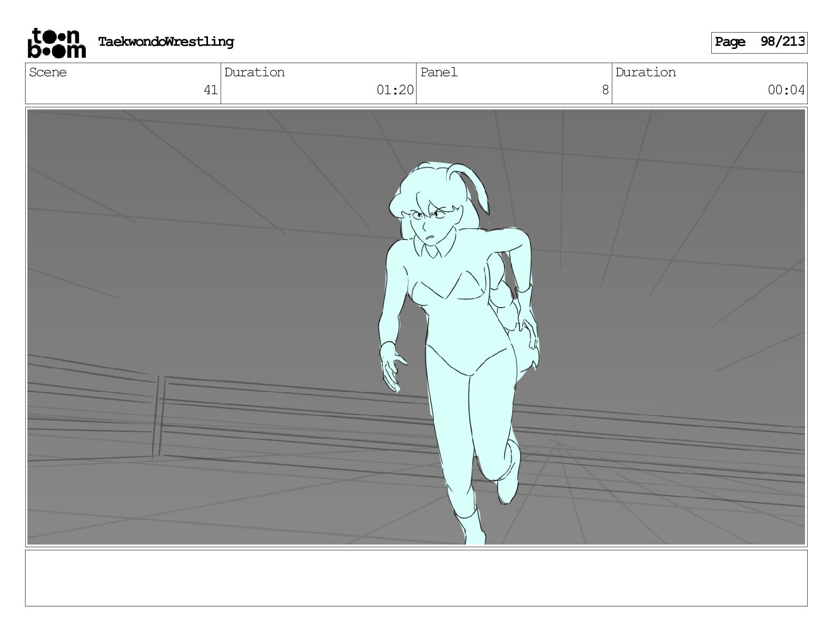This screenshot has width=834, height=644.
Task: Click the Panel label in header
Action: click(x=439, y=73)
